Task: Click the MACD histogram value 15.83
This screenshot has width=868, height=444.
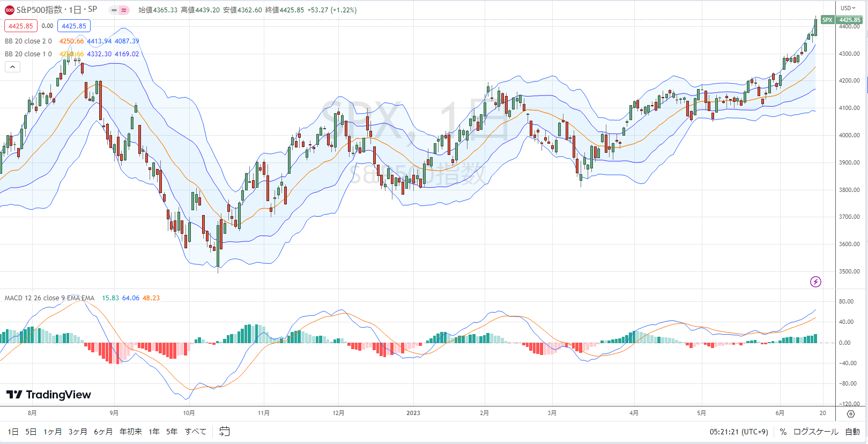Action: pyautogui.click(x=110, y=298)
